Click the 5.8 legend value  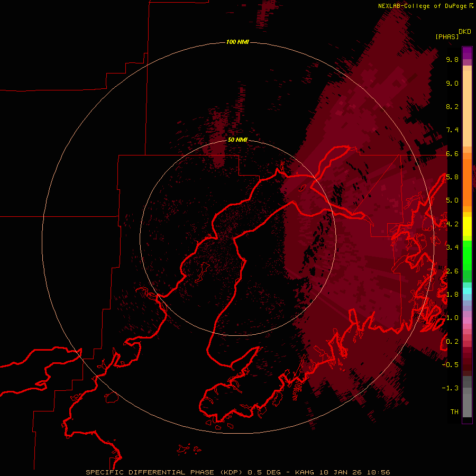pos(452,177)
